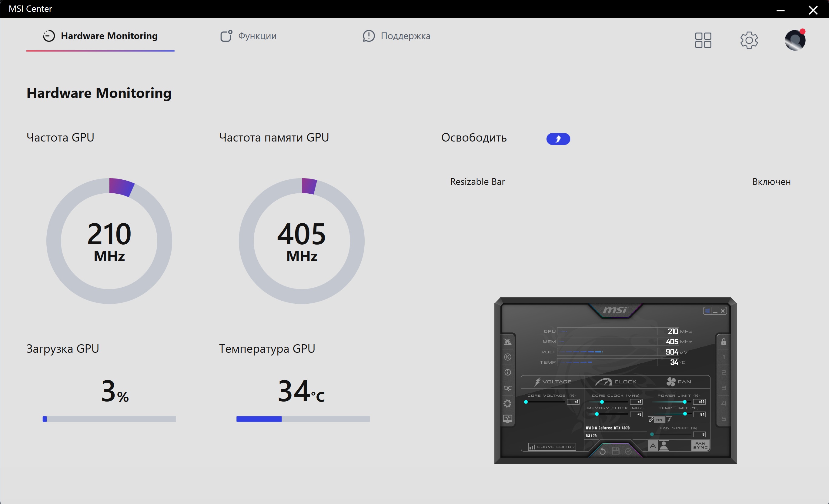Toggle the Освободить rocket switch
Screen dimensions: 829x504
[x=558, y=139]
